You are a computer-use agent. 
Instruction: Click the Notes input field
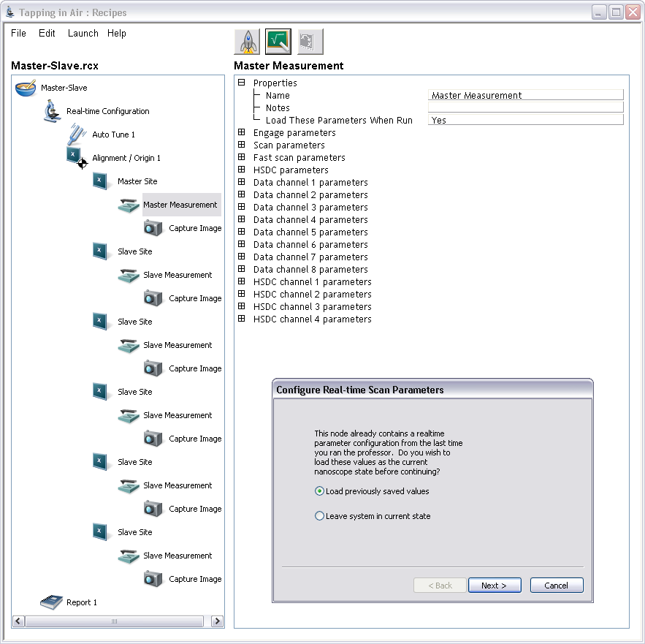pyautogui.click(x=525, y=107)
